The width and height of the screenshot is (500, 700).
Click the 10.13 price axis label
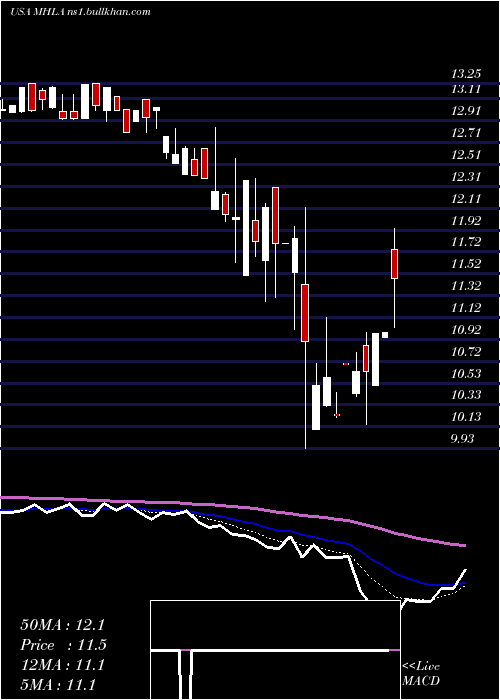[x=466, y=417]
